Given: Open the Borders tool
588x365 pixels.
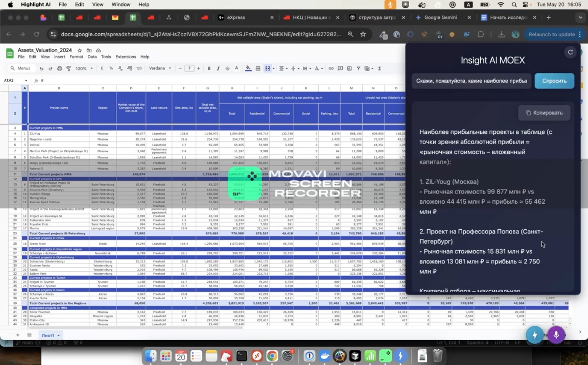Looking at the screenshot, I should [257, 68].
